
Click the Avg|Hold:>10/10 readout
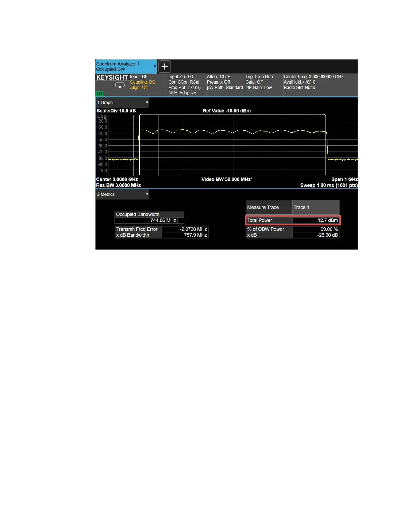[300, 82]
